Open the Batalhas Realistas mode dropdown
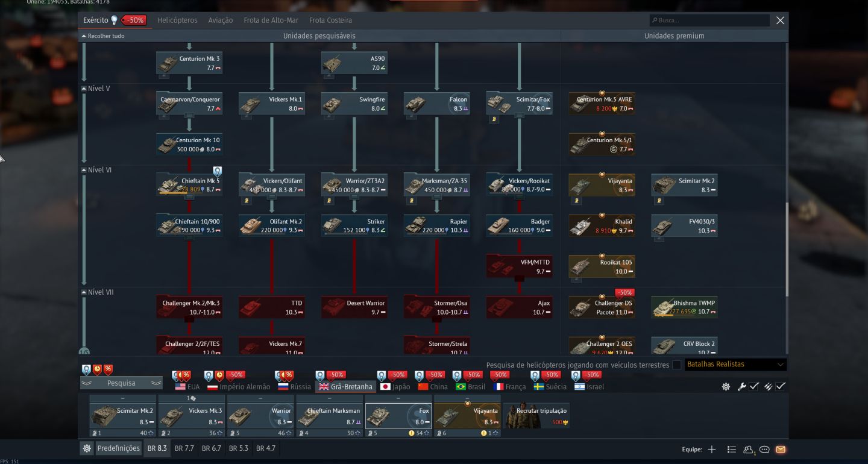This screenshot has width=868, height=464. 735,365
